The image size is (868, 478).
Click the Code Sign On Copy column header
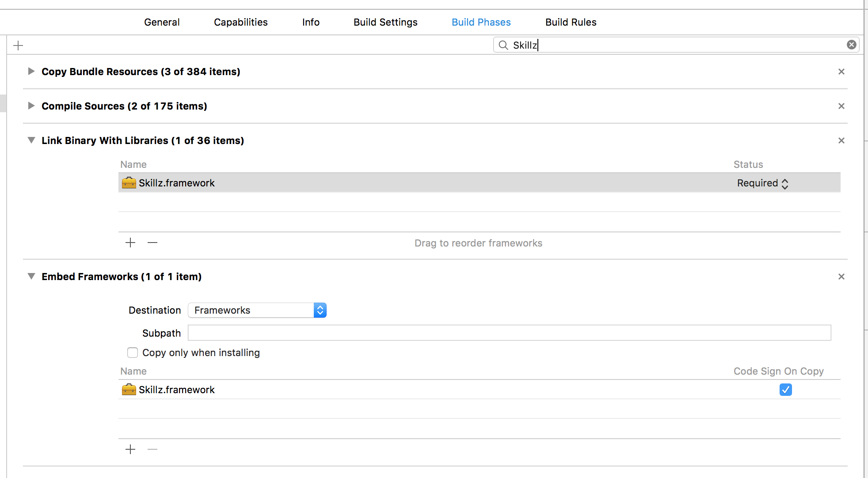778,371
